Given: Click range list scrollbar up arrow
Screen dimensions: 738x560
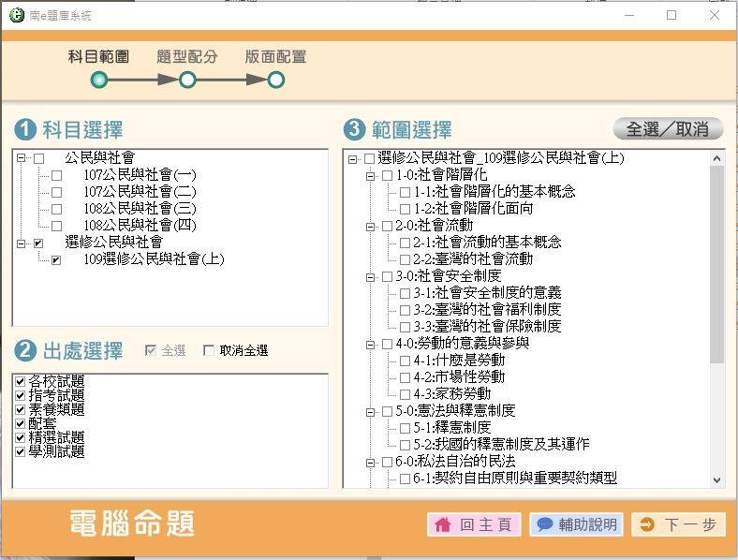Looking at the screenshot, I should [x=716, y=158].
